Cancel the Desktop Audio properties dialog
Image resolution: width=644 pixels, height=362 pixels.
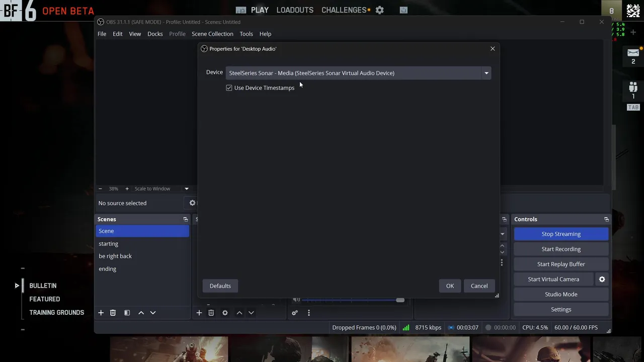coord(479,286)
